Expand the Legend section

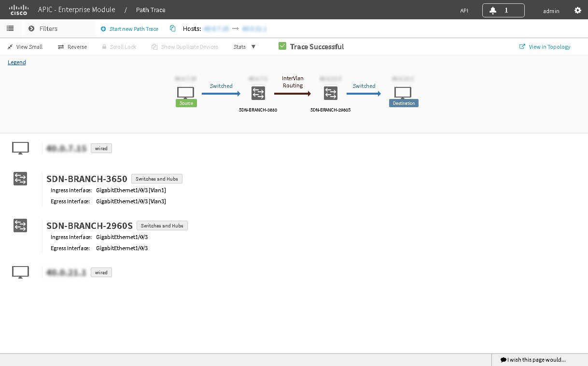coord(16,62)
